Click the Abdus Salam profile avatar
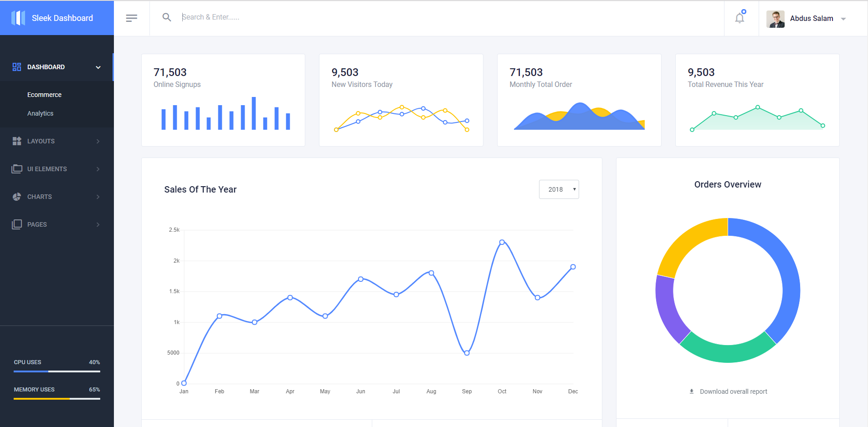Image resolution: width=868 pixels, height=427 pixels. pyautogui.click(x=775, y=19)
